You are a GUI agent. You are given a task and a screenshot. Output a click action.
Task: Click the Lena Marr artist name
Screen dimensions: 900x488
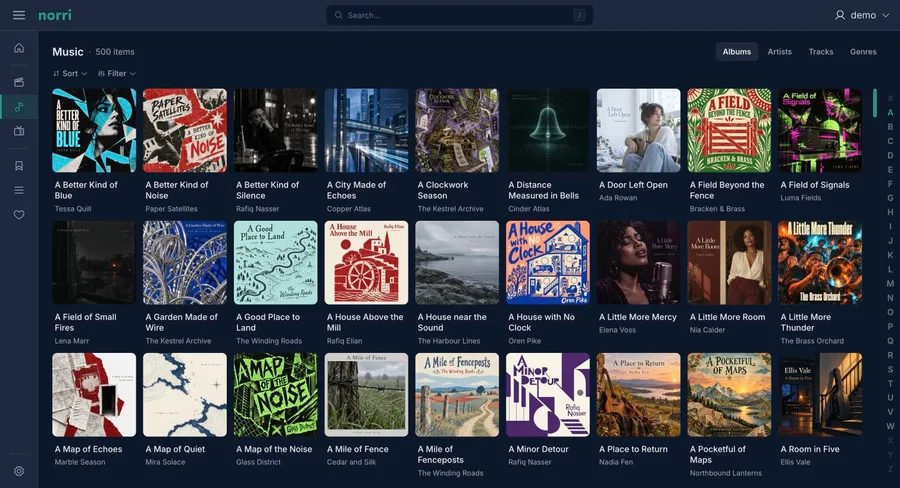[x=72, y=341]
